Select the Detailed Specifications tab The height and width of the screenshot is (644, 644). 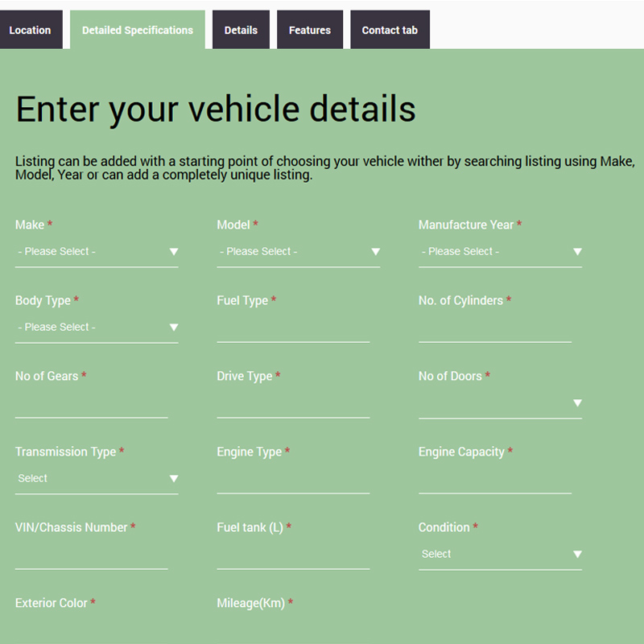coord(138,30)
